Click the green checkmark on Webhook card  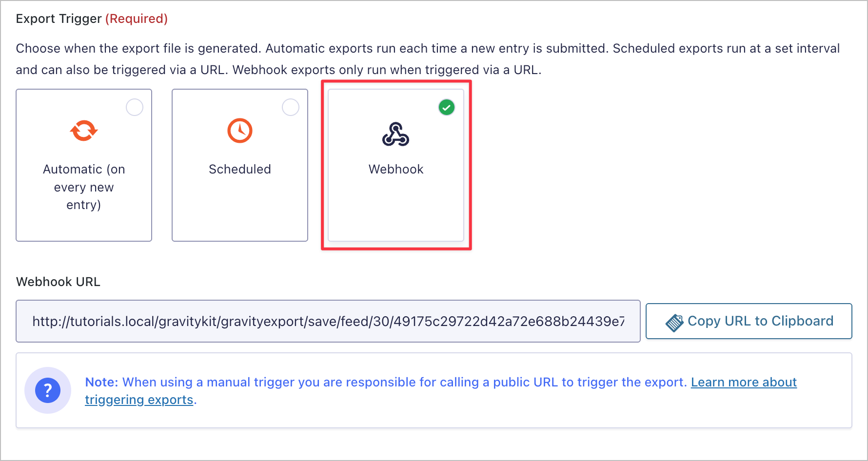click(446, 107)
